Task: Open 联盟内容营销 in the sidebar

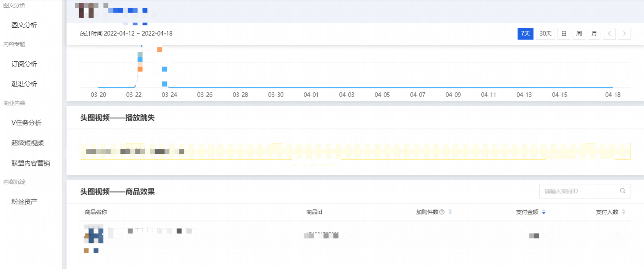Action: click(x=31, y=163)
